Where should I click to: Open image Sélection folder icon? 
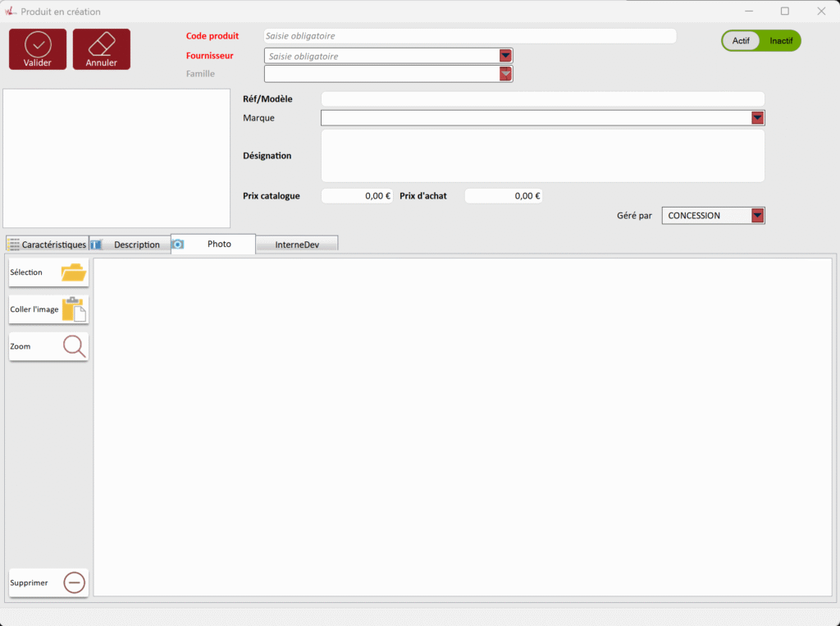73,272
